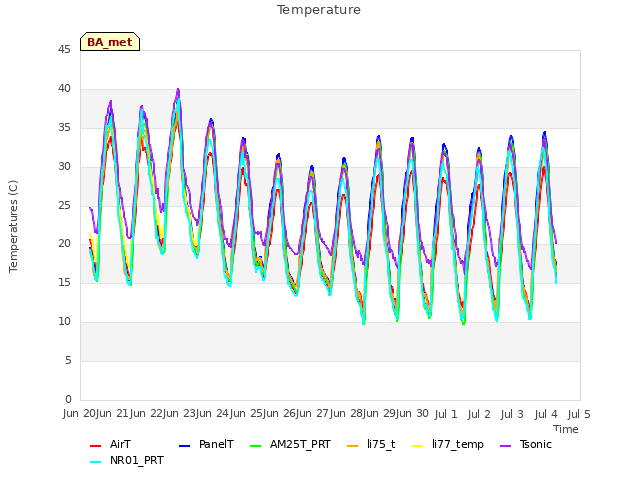Click the 35 y-axis tick label
Viewport: 640px width, 480px height.
click(x=64, y=128)
